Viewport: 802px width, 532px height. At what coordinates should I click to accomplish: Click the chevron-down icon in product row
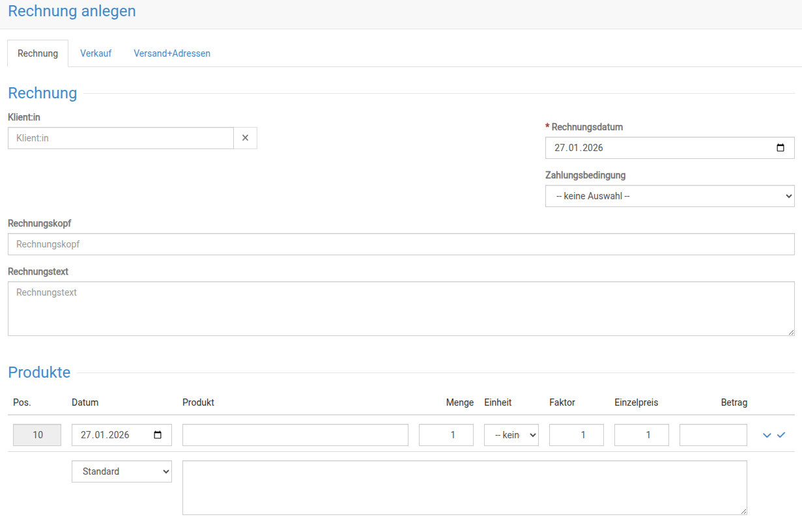[x=767, y=435]
